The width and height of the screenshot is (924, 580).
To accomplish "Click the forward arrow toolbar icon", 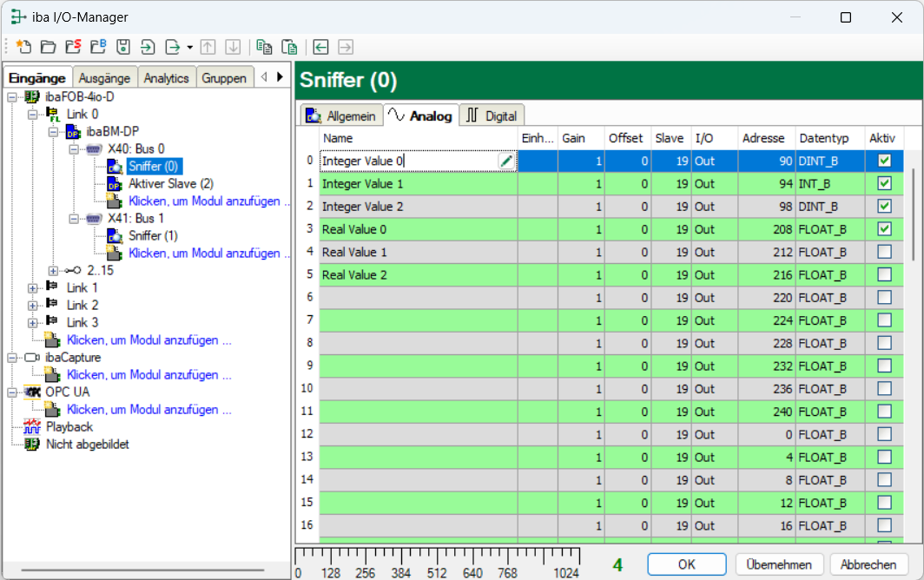I will [x=346, y=47].
